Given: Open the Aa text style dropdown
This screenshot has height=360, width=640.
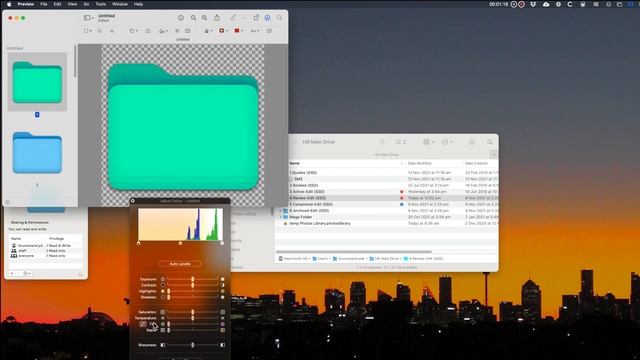Looking at the screenshot, I should [255, 31].
